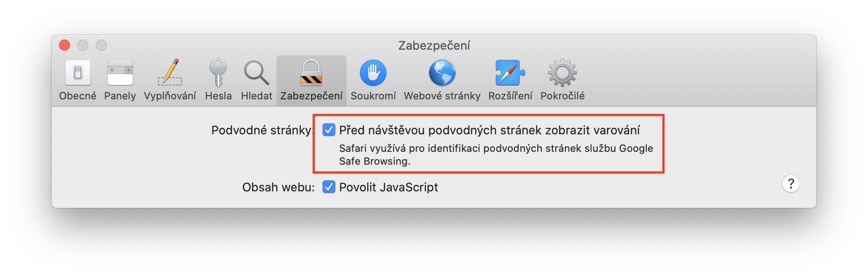Close the Zabezpečení preferences window
Image resolution: width=868 pixels, height=276 pixels.
(x=65, y=45)
